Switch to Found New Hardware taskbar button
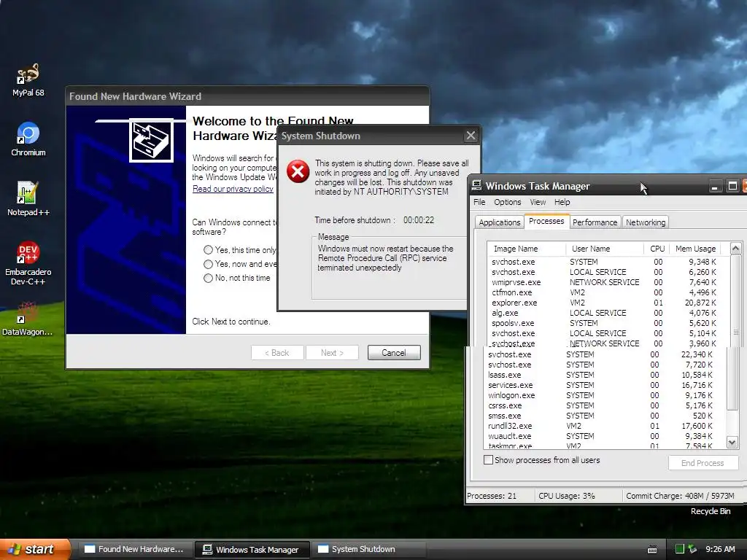The image size is (747, 560). pyautogui.click(x=135, y=549)
